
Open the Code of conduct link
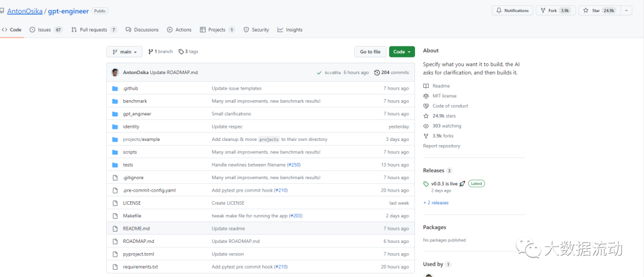click(450, 106)
